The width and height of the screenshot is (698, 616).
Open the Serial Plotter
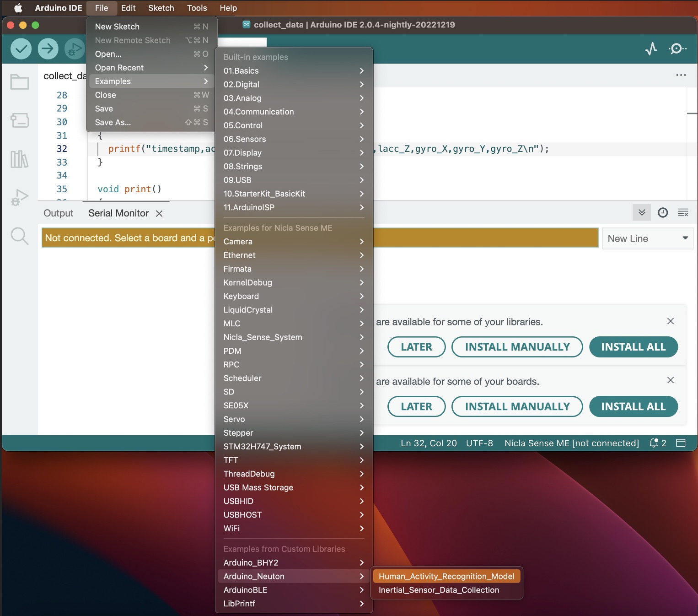(x=651, y=49)
